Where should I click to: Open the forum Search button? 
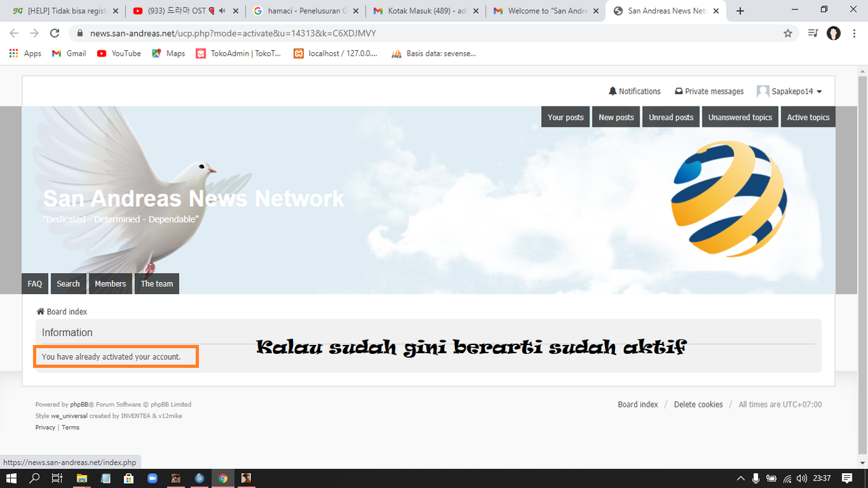click(x=68, y=284)
